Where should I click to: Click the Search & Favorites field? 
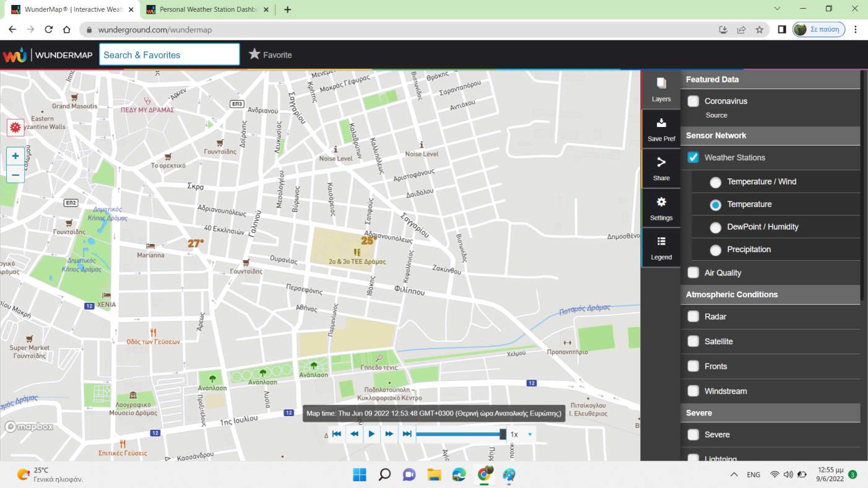point(169,54)
